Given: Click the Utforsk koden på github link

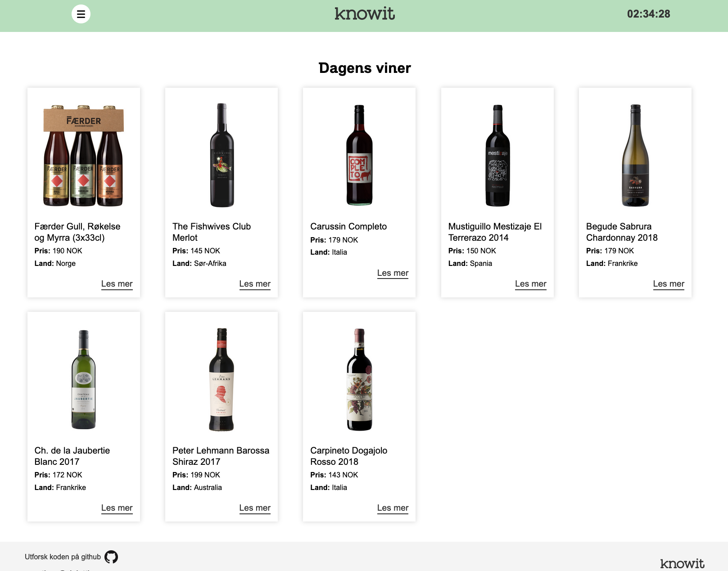Looking at the screenshot, I should (x=63, y=557).
